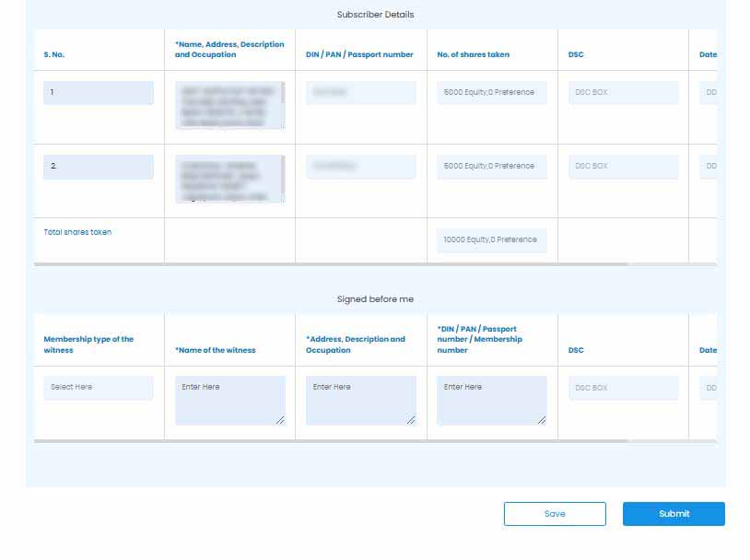Screen dimensions: 750x560
Task: Click the Signed before me table horizontal scrollbar
Action: [x=332, y=441]
